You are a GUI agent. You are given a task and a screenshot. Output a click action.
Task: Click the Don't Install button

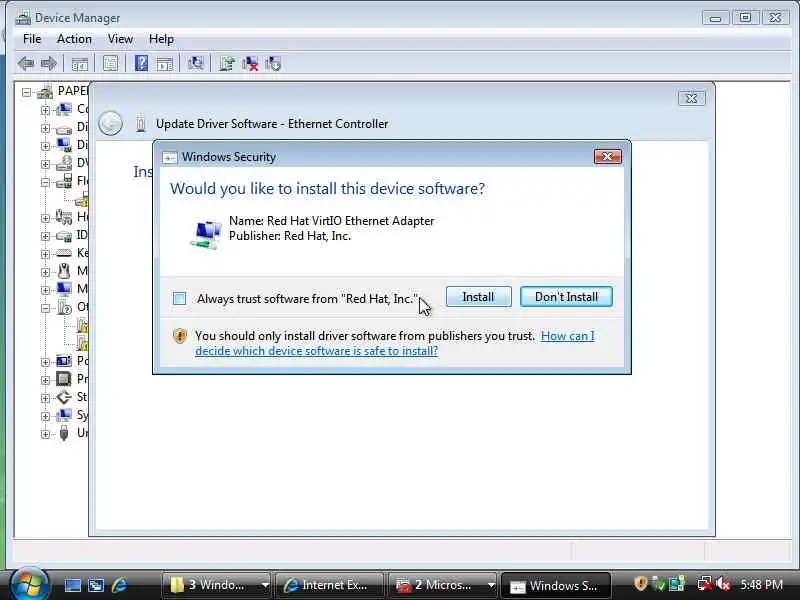click(566, 296)
